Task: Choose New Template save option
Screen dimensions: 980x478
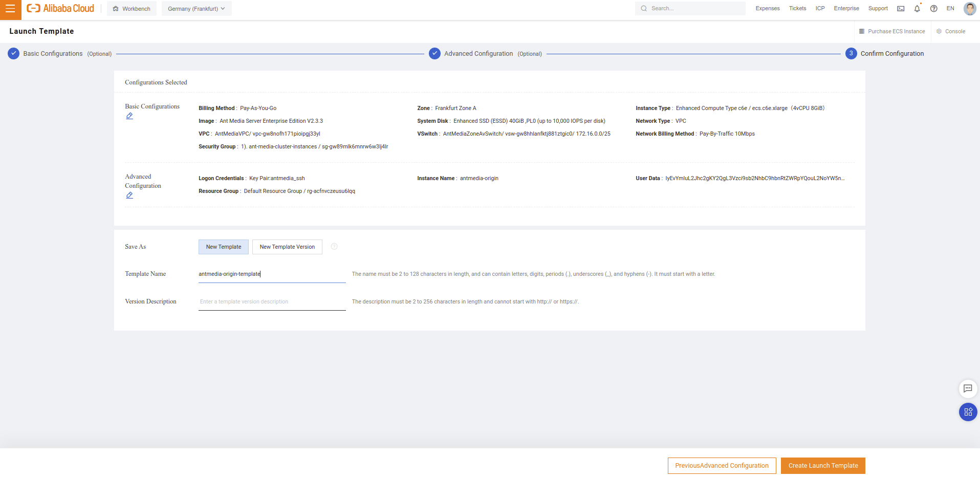Action: pos(224,247)
